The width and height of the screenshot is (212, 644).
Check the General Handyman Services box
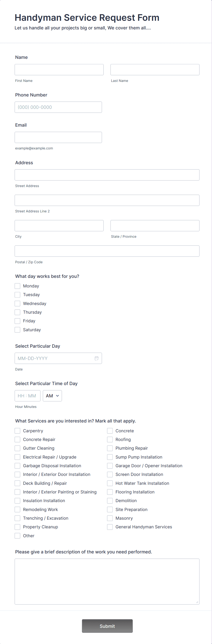point(110,527)
